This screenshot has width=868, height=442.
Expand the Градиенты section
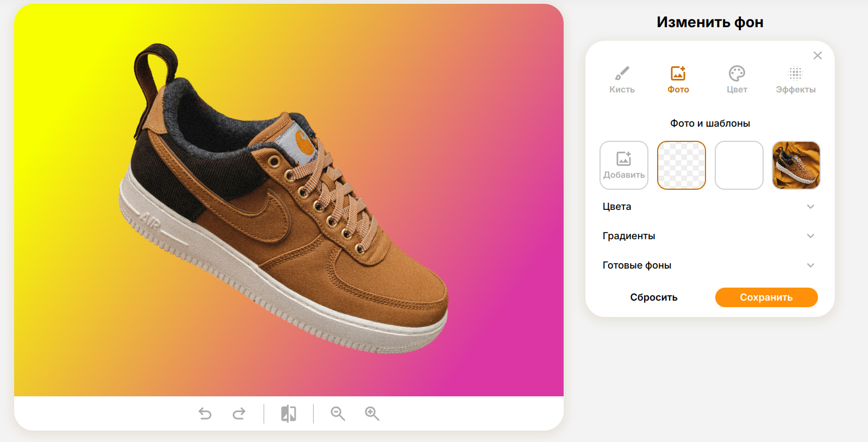(709, 236)
